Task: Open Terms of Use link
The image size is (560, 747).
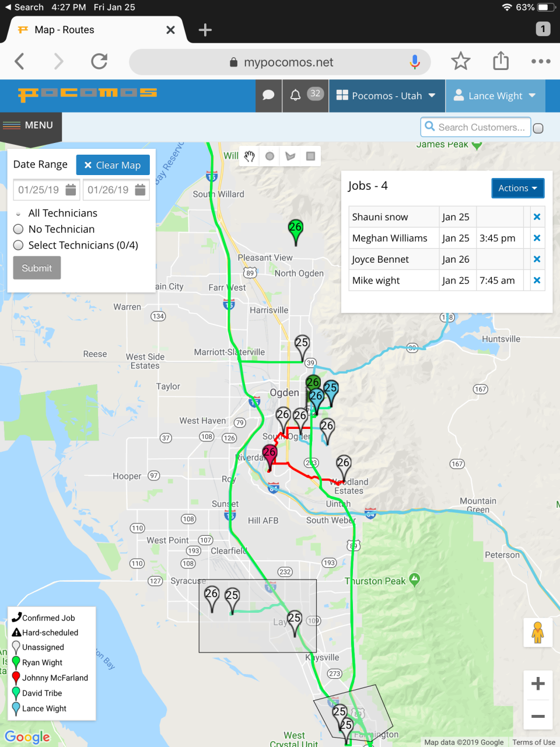Action: click(x=534, y=742)
